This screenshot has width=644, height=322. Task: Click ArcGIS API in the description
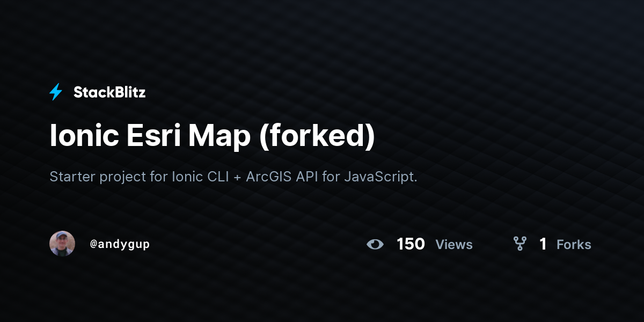coord(282,177)
